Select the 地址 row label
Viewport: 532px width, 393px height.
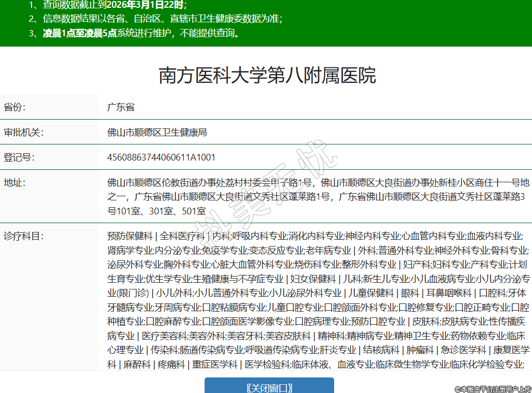point(15,182)
